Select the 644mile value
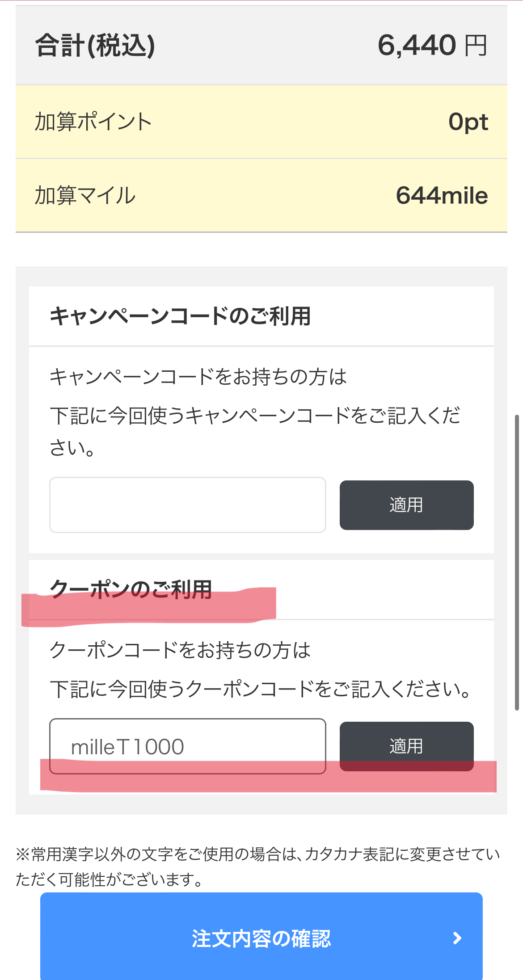 tap(442, 195)
